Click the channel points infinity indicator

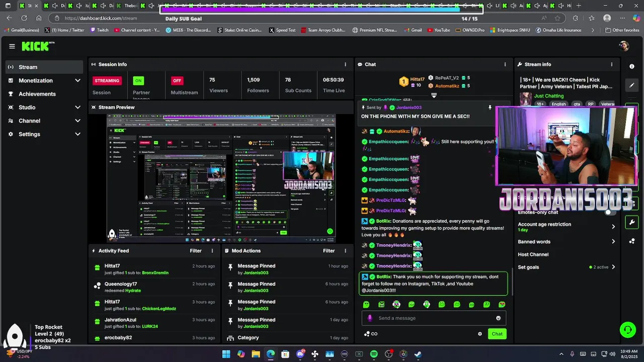[x=371, y=334]
